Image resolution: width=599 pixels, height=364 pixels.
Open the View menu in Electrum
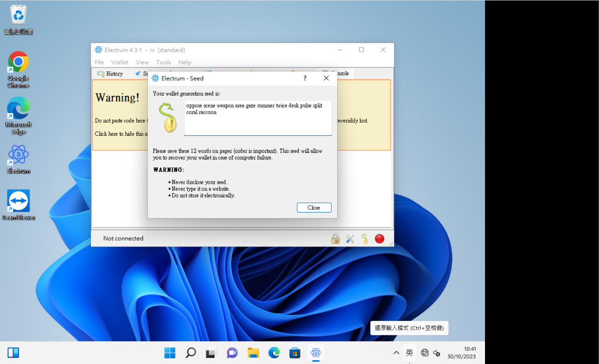pos(142,62)
